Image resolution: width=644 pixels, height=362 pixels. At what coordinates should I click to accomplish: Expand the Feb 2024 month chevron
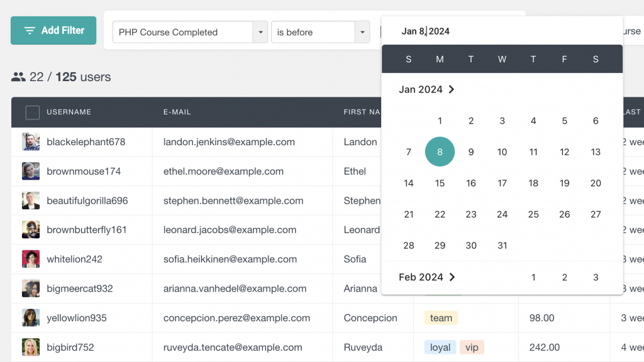[452, 277]
